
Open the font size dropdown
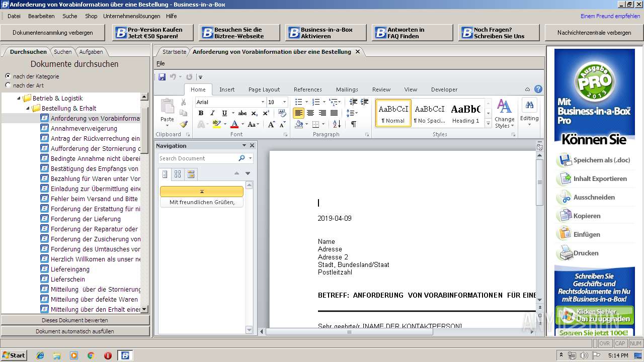pos(284,102)
